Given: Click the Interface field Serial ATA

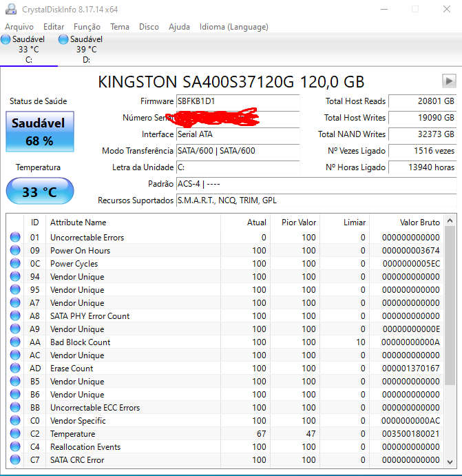Looking at the screenshot, I should pyautogui.click(x=238, y=134).
